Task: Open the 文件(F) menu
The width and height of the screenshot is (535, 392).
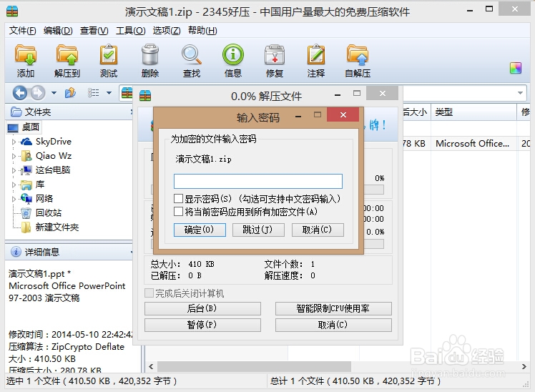Action: click(x=22, y=31)
